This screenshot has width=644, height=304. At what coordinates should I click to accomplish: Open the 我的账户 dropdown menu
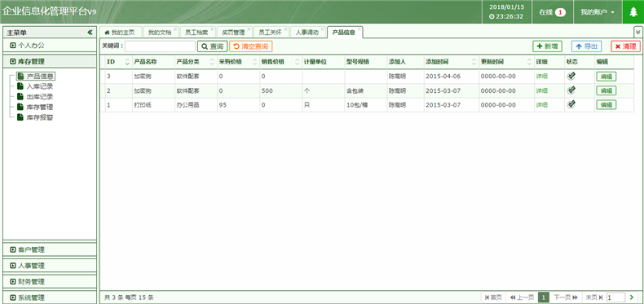pyautogui.click(x=598, y=12)
